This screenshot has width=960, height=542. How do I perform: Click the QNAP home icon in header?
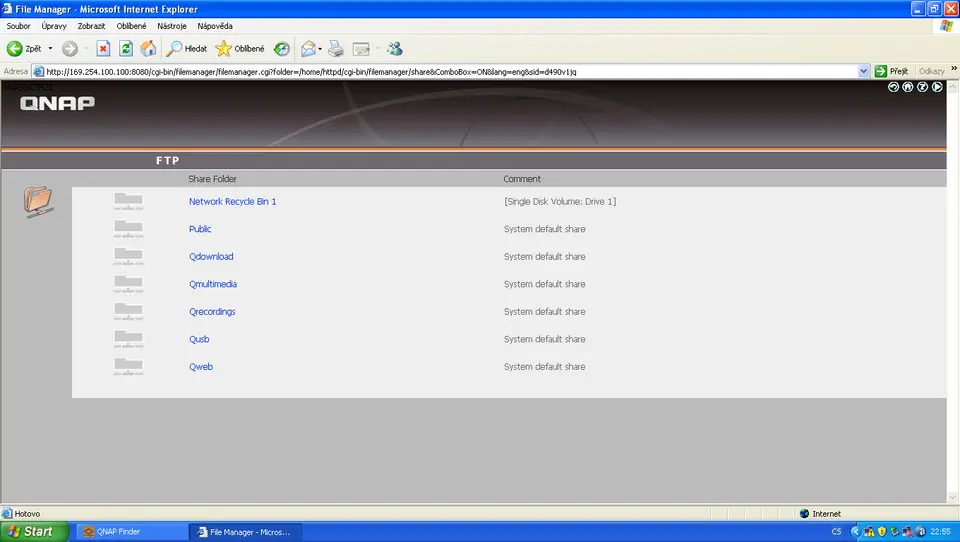[x=908, y=87]
